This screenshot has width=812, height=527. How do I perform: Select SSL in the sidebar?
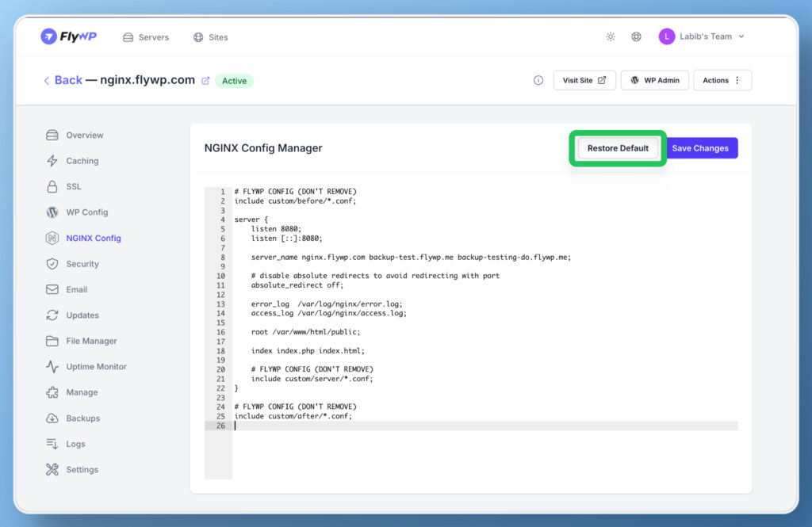tap(63, 186)
